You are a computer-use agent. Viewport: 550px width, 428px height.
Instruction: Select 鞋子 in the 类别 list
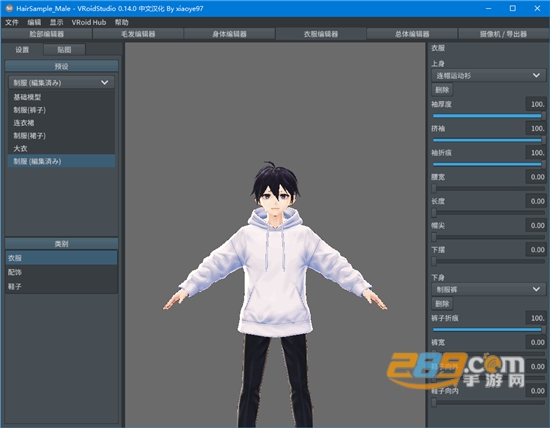(x=61, y=287)
